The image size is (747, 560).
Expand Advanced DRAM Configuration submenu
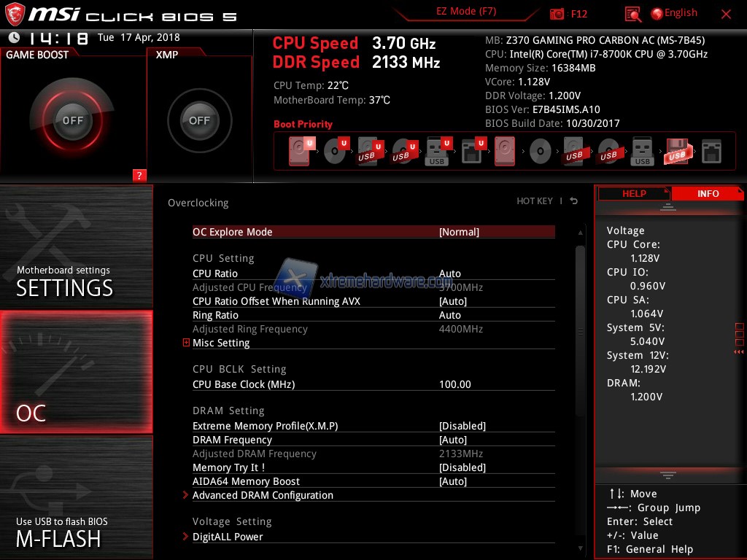[263, 495]
